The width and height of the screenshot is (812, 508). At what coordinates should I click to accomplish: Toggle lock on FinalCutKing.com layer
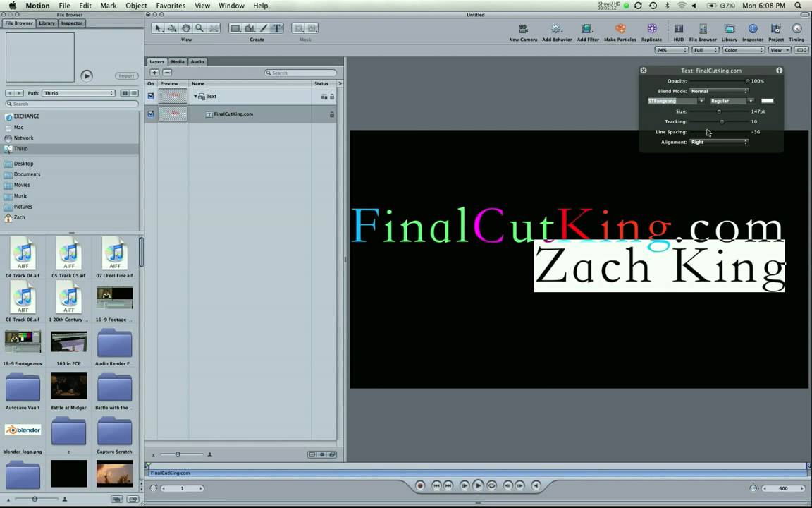[x=332, y=114]
